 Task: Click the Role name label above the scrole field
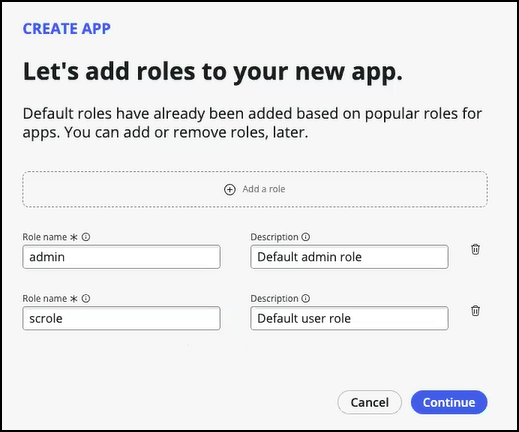[x=45, y=298]
